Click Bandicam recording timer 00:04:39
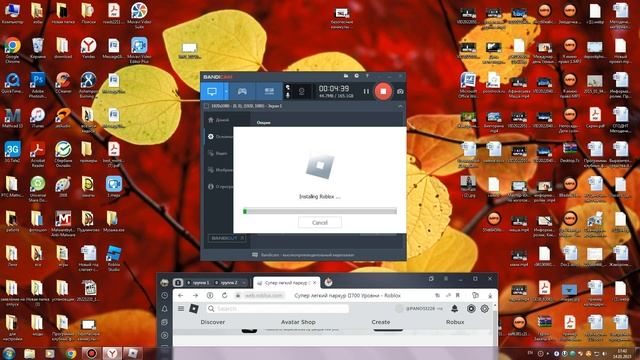Screen dimensions: 640x360 pos(334,88)
